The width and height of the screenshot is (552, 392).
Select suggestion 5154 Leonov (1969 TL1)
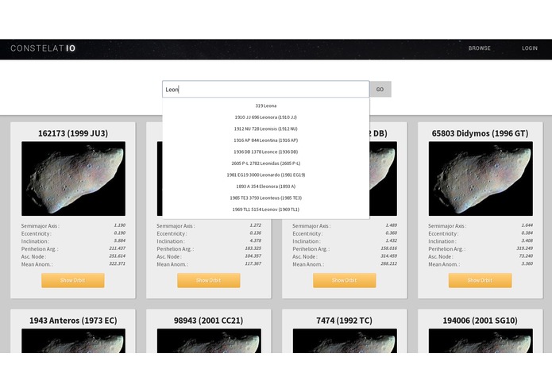tap(266, 209)
